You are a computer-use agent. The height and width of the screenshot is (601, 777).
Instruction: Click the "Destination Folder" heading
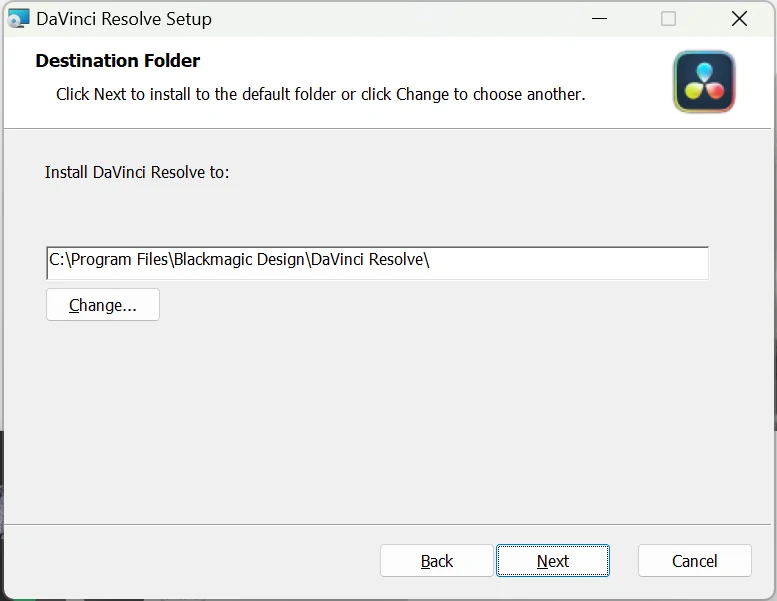(x=118, y=61)
